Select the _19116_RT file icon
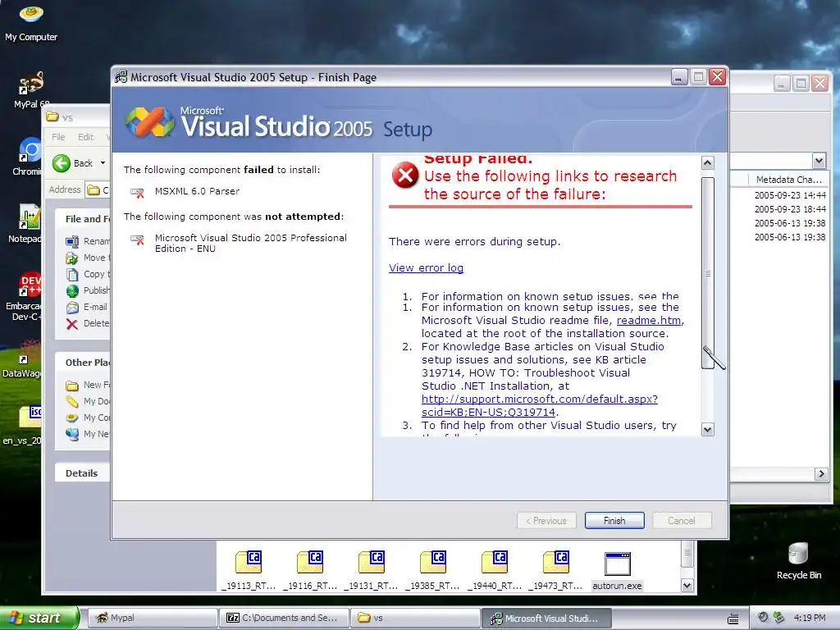 pos(310,570)
